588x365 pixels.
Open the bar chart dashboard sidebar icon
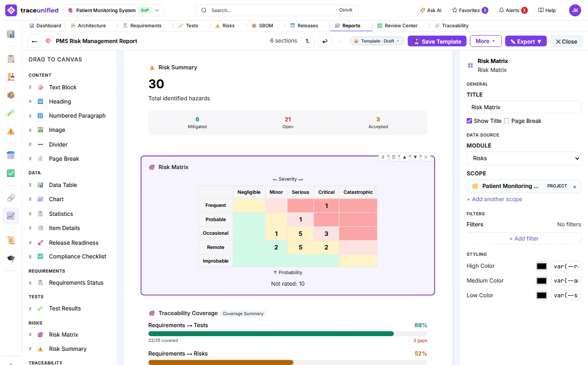point(11,34)
